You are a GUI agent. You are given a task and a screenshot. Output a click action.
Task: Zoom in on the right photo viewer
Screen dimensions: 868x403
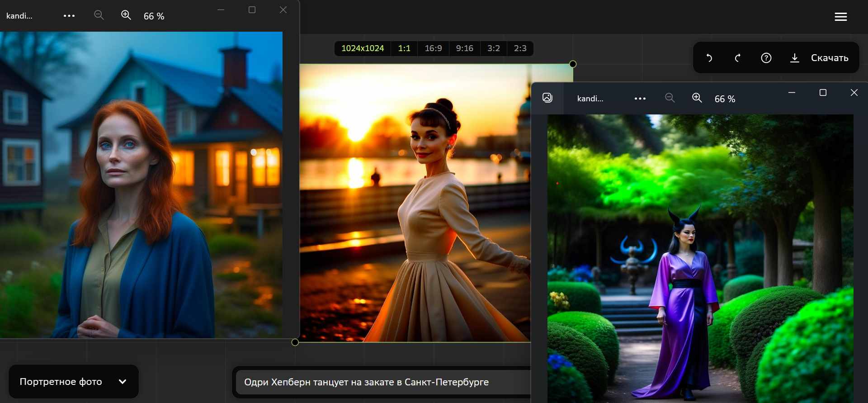pos(697,98)
